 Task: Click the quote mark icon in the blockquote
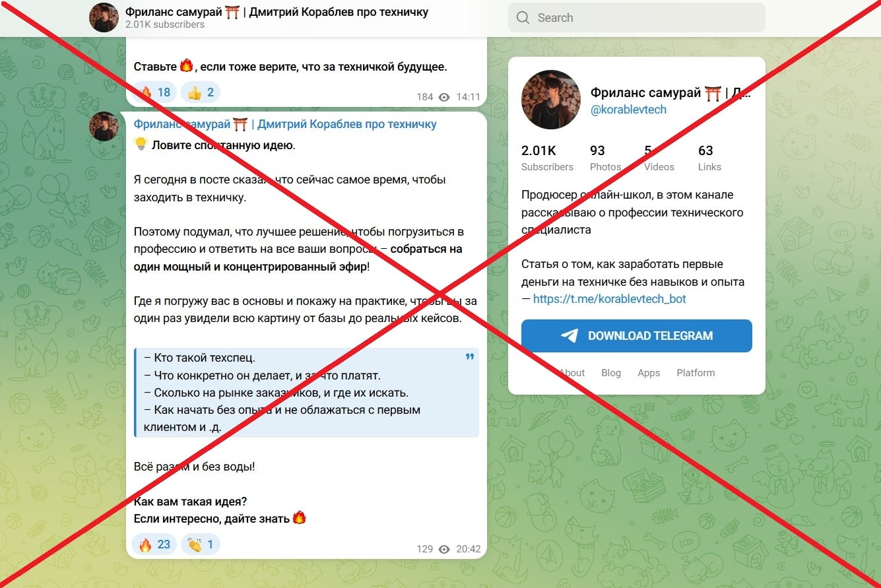470,357
